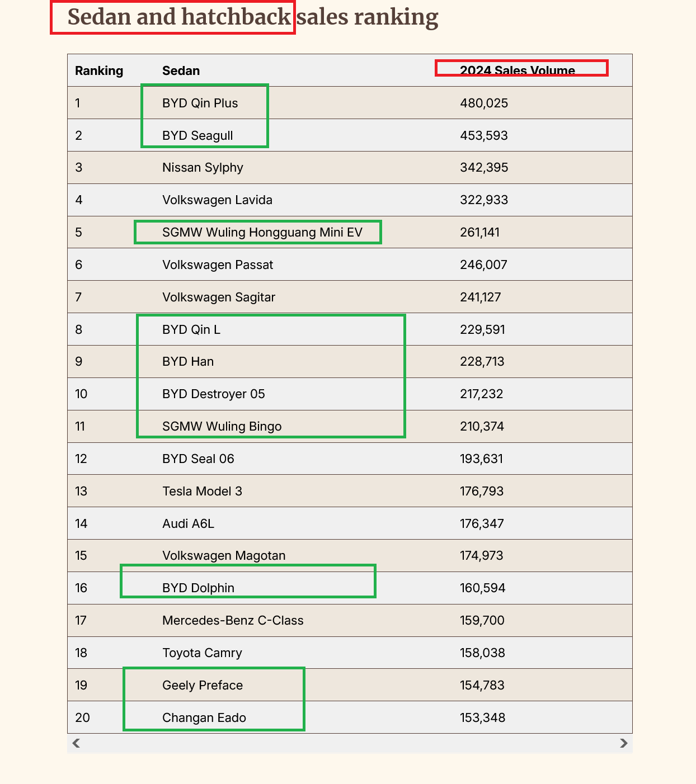Image resolution: width=696 pixels, height=784 pixels.
Task: Select the 'BYD Seagull' cell
Action: click(197, 135)
